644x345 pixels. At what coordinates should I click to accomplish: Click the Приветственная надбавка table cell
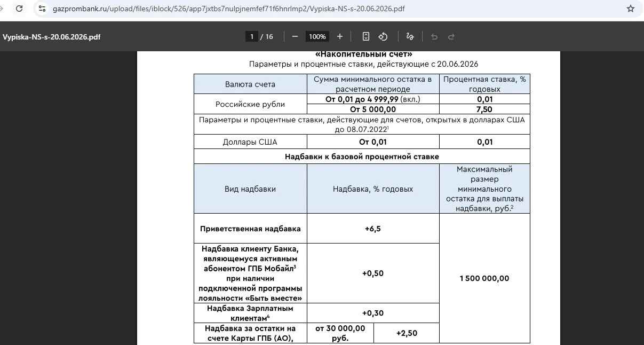tap(250, 229)
